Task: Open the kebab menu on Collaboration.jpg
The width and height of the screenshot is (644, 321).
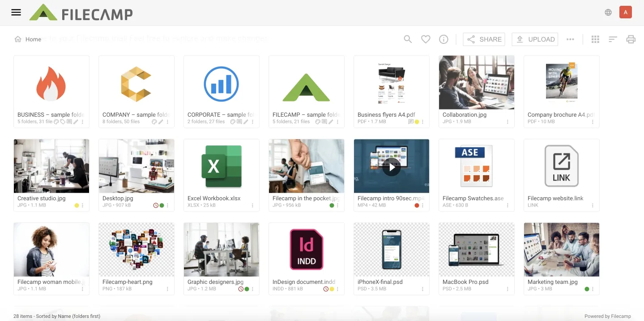Action: 508,122
